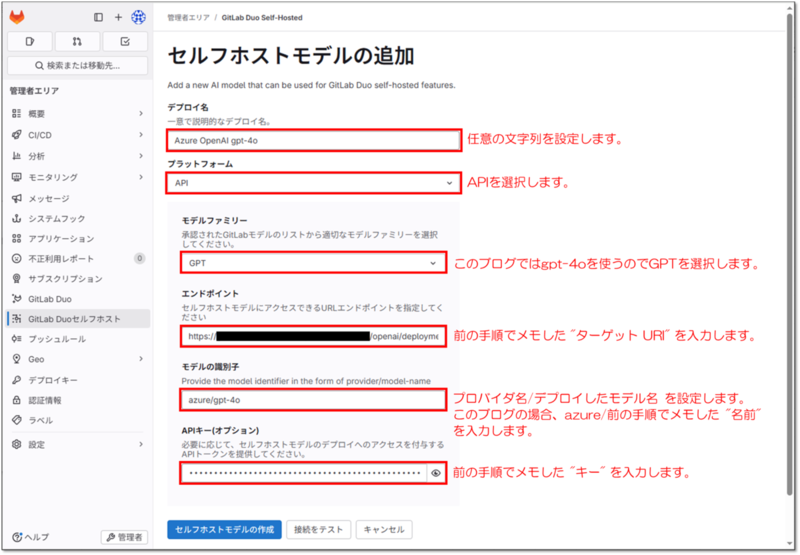This screenshot has height=555, width=800.
Task: Click the メッセージ megaphone icon
Action: tap(17, 198)
